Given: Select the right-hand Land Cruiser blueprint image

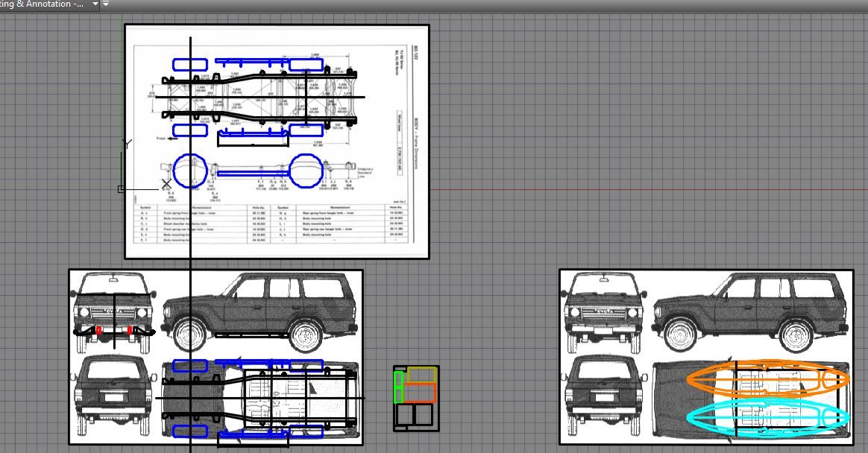Looking at the screenshot, I should [x=706, y=357].
